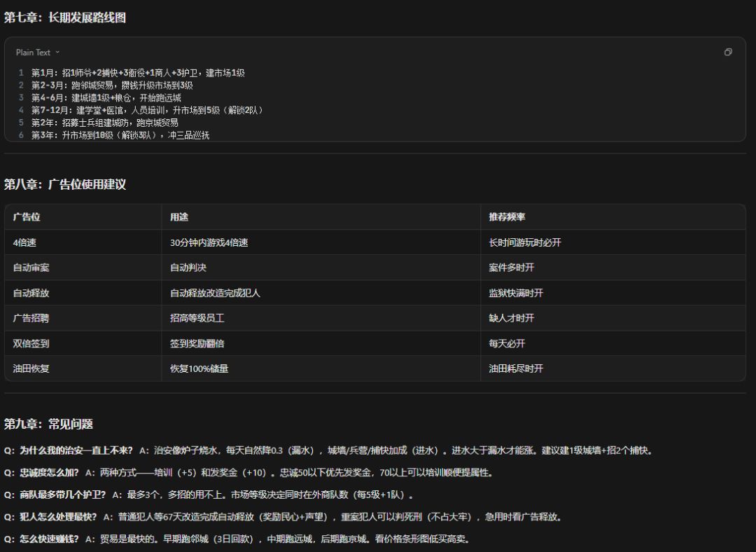This screenshot has width=756, height=552.
Task: Click the heading 第九章：常见问题
Action: [x=49, y=424]
